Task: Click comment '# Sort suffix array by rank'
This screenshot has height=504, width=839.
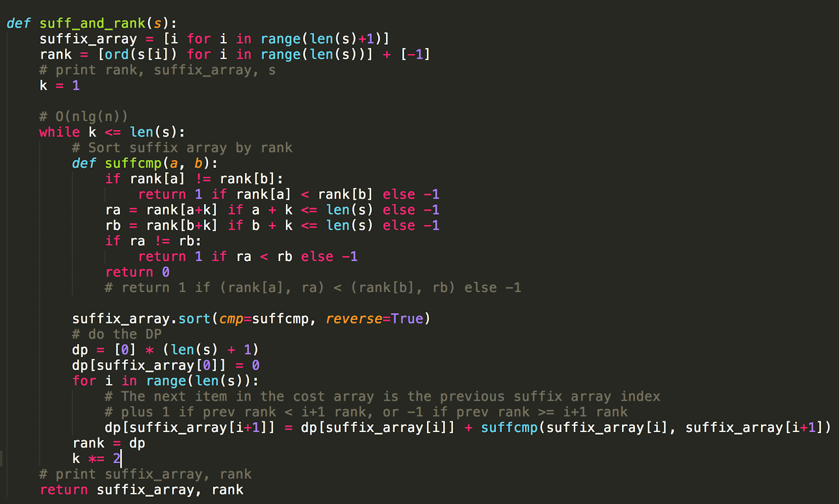Action: pyautogui.click(x=182, y=148)
